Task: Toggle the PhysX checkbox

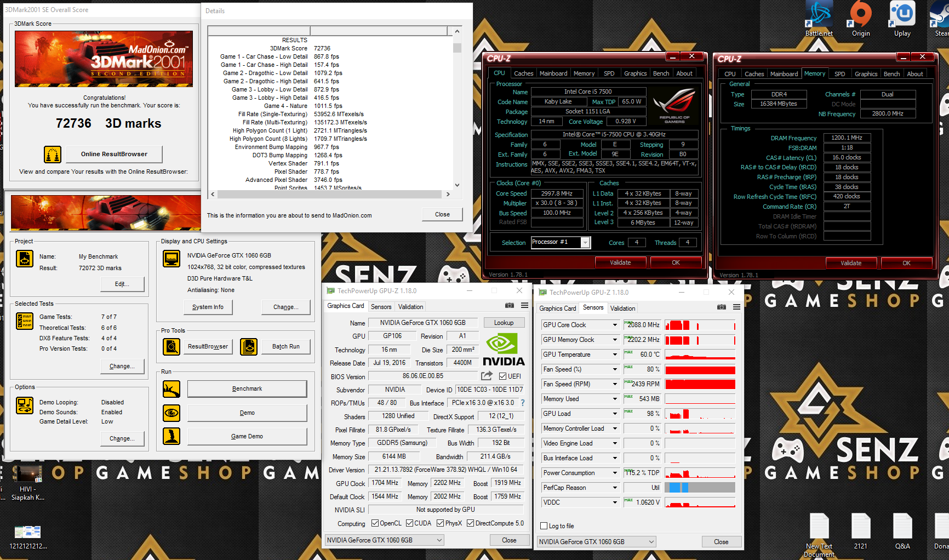Action: tap(440, 523)
